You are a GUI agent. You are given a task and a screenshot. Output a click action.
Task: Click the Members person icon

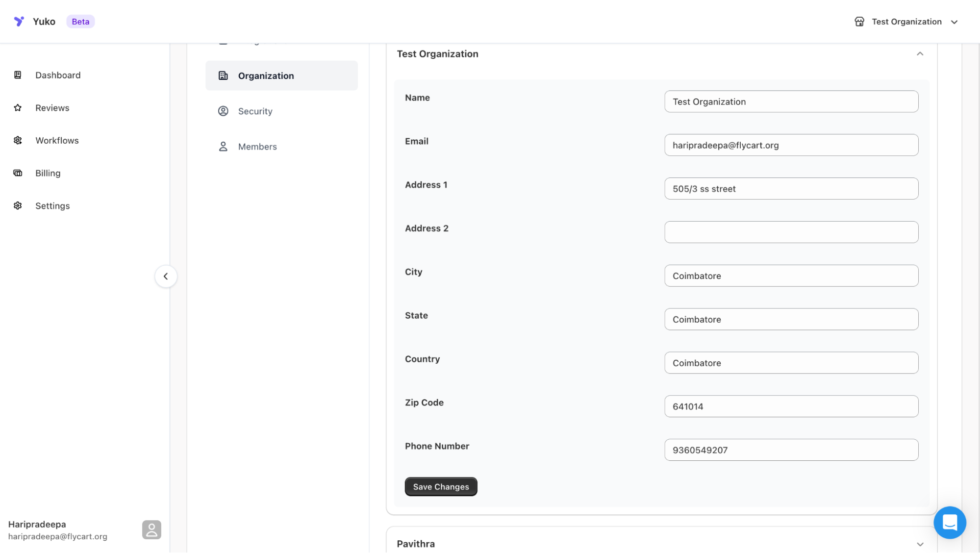coord(223,147)
